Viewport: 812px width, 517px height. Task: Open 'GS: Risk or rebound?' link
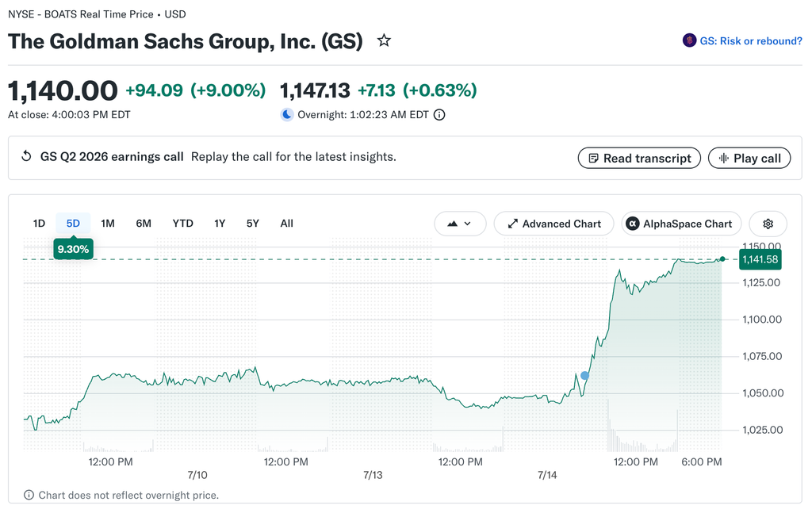coord(751,41)
